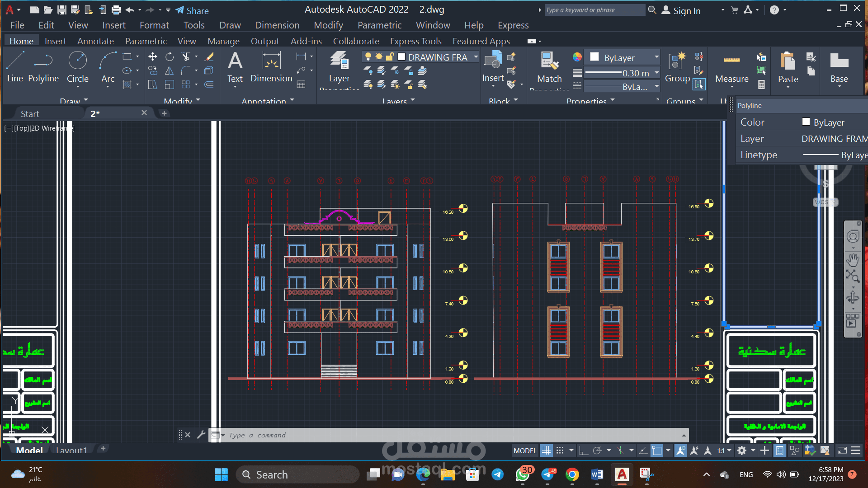Select the Circle tool
This screenshot has height=488, width=868.
[x=77, y=67]
